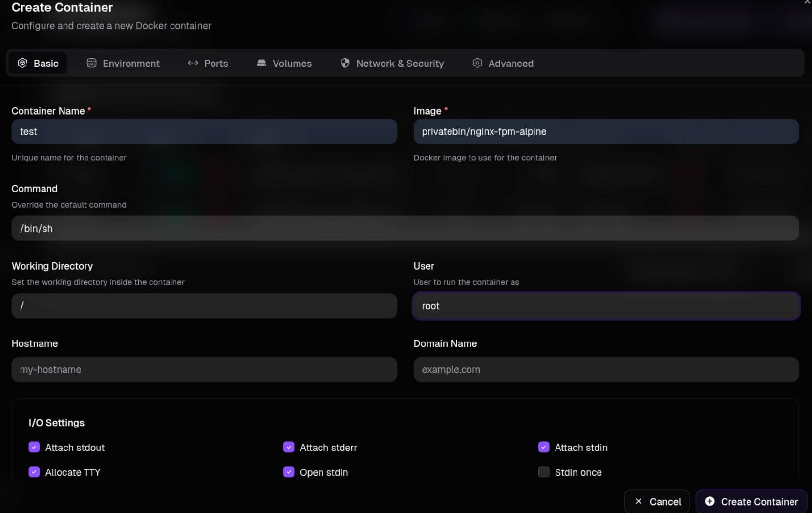Edit the Command field with /bin/sh
This screenshot has width=812, height=513.
tap(405, 228)
